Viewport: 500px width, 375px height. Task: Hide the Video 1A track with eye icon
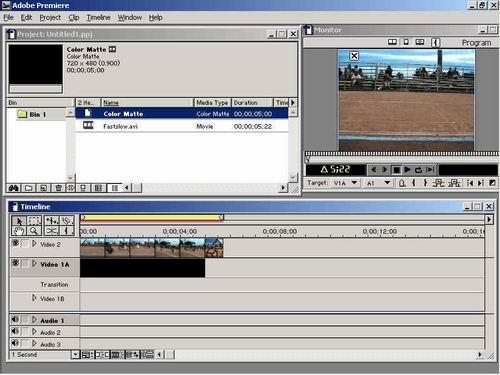click(15, 263)
